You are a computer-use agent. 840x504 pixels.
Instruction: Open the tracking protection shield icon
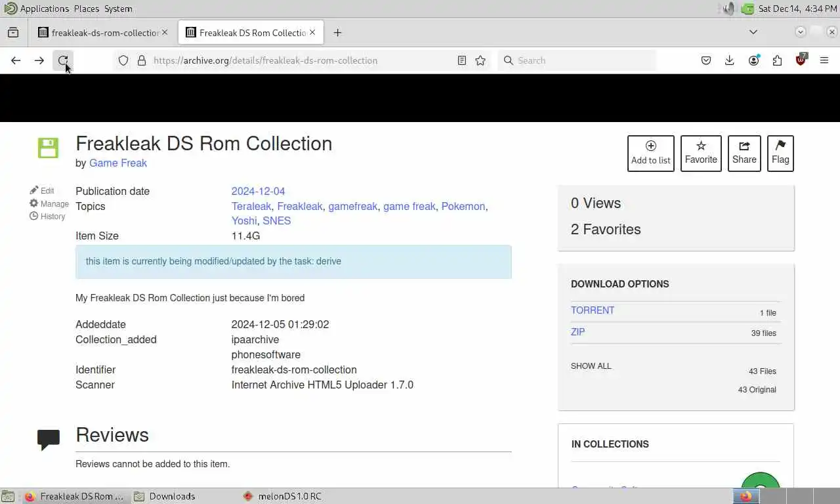pos(123,60)
